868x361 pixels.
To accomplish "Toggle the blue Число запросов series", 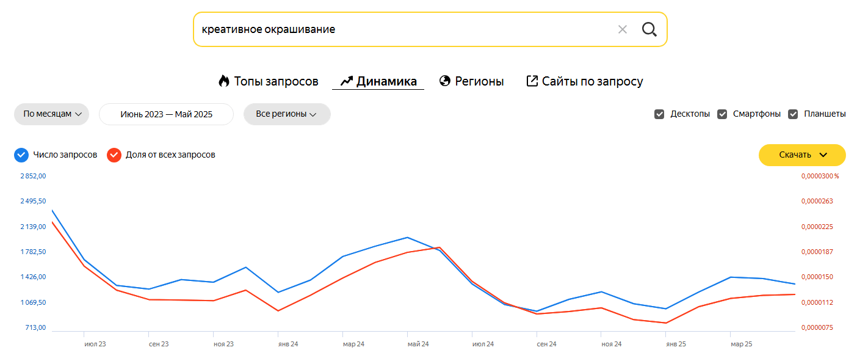I will click(x=21, y=155).
